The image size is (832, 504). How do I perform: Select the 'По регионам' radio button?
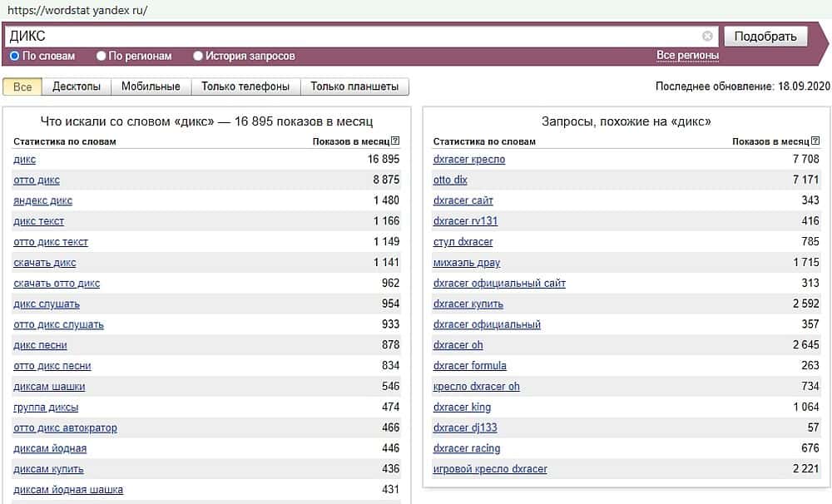click(x=102, y=57)
